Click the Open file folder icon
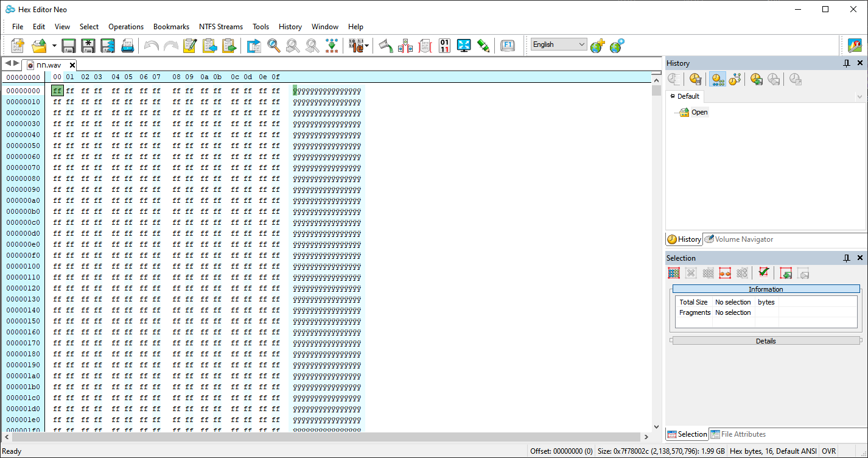 pos(39,46)
